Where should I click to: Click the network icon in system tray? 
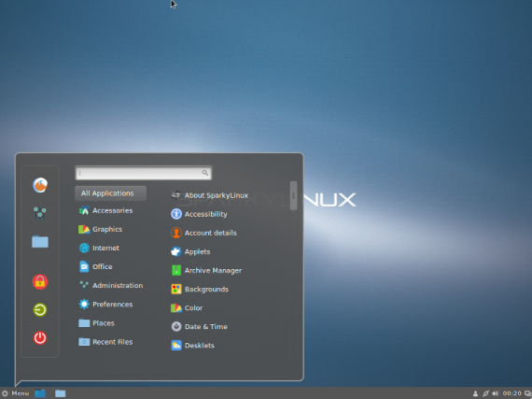pyautogui.click(x=485, y=393)
